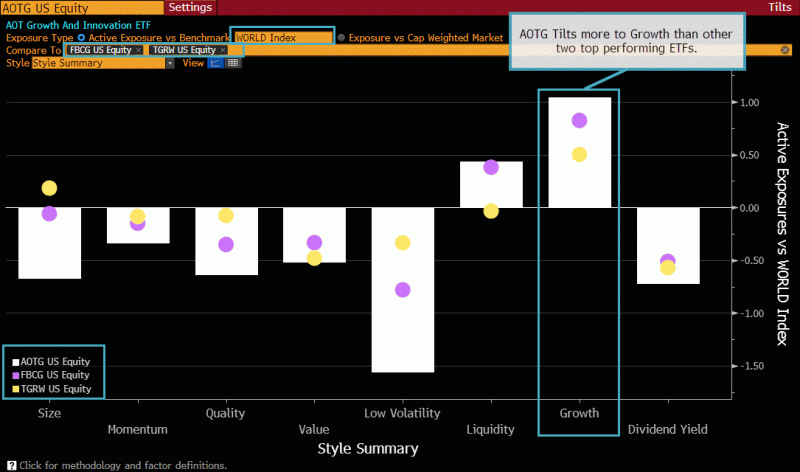Screen dimensions: 800x472
Task: Remove FBCG US Equity comparison tag
Action: point(139,50)
